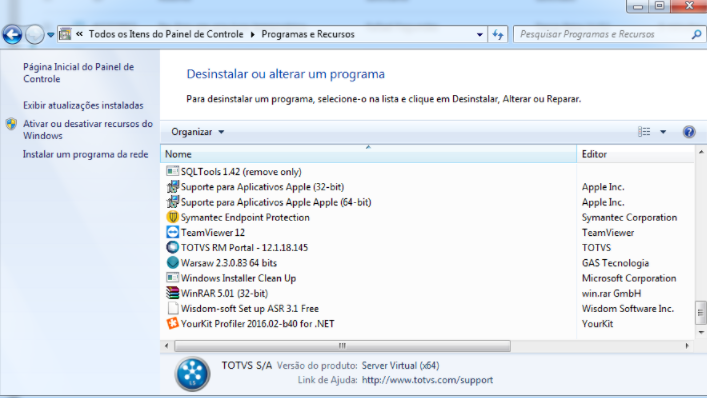Click the change view list icon

pyautogui.click(x=644, y=132)
